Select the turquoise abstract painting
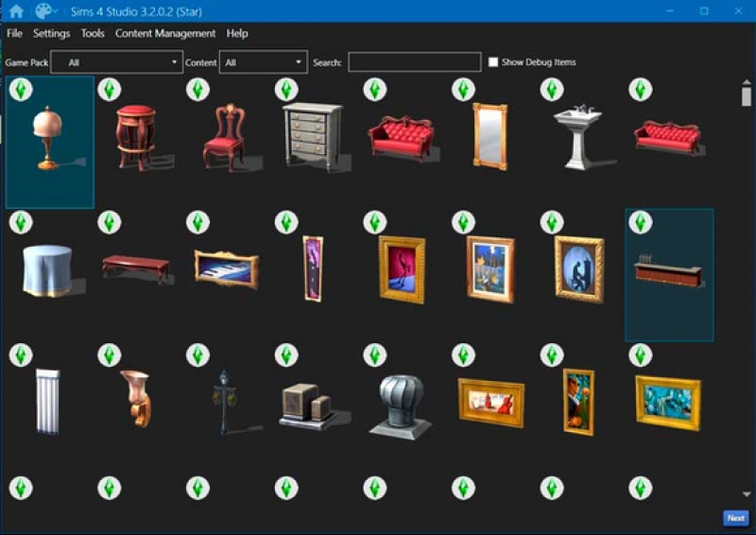Viewport: 756px width, 535px height. click(x=668, y=403)
